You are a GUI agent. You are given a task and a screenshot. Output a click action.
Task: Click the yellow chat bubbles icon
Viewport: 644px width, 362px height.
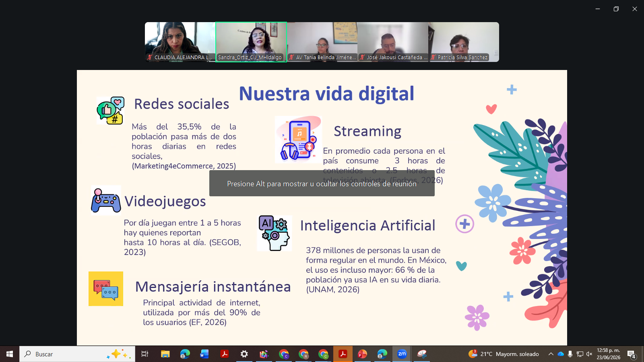click(x=106, y=289)
